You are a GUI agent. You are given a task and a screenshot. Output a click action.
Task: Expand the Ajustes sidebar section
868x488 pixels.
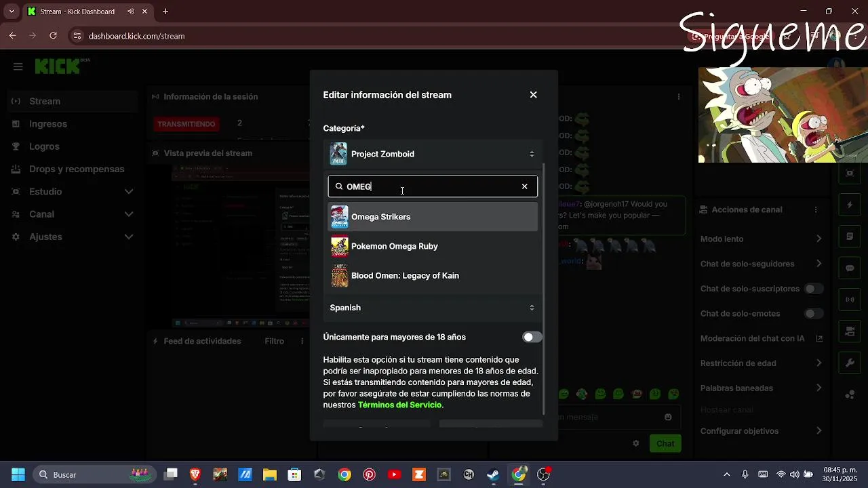click(71, 237)
